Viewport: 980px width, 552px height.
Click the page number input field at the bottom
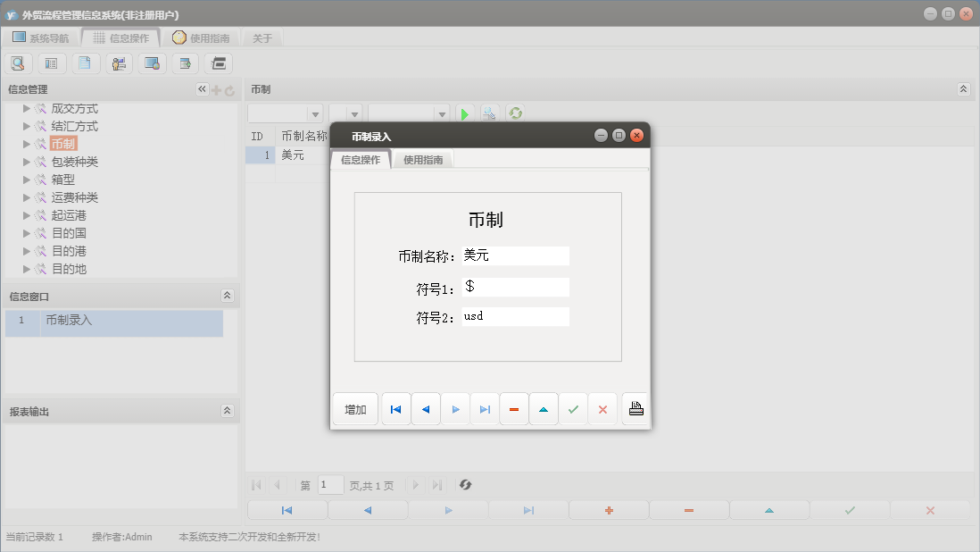(330, 485)
